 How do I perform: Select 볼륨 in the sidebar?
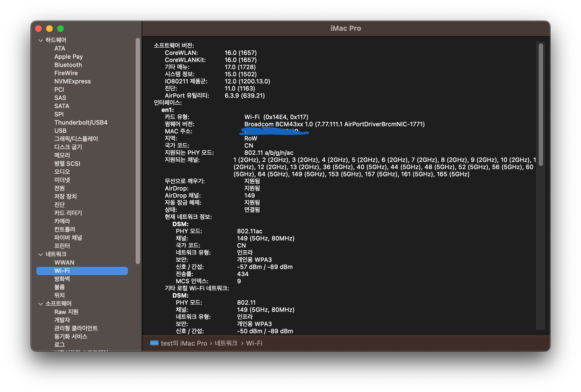pyautogui.click(x=59, y=287)
